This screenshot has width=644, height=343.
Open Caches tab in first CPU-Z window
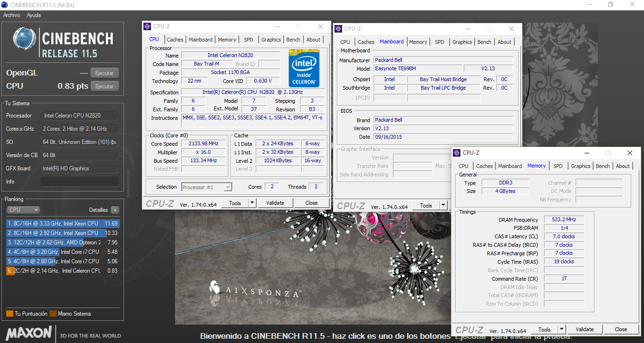[175, 40]
